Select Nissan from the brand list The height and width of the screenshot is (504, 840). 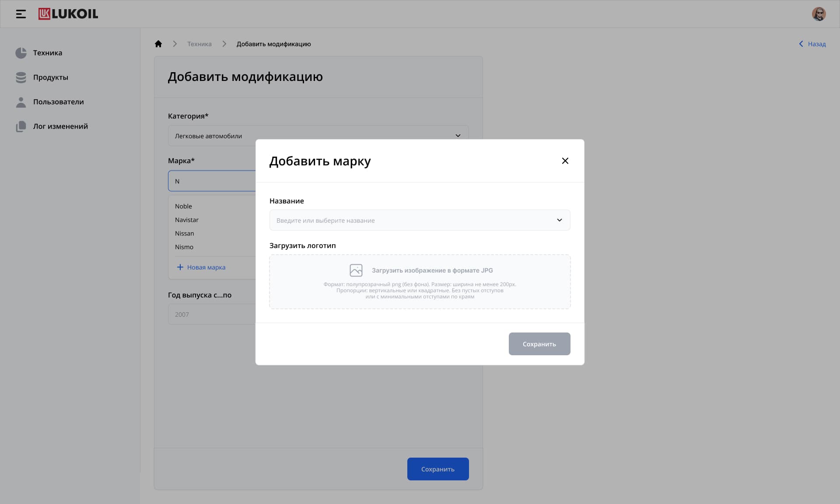(185, 234)
